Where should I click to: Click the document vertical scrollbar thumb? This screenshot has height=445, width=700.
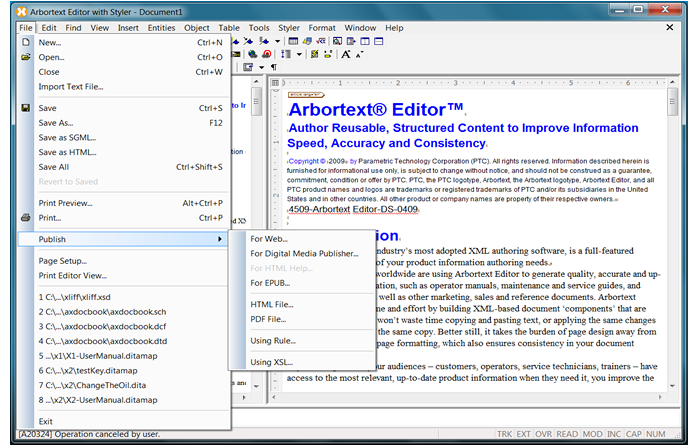pos(672,102)
